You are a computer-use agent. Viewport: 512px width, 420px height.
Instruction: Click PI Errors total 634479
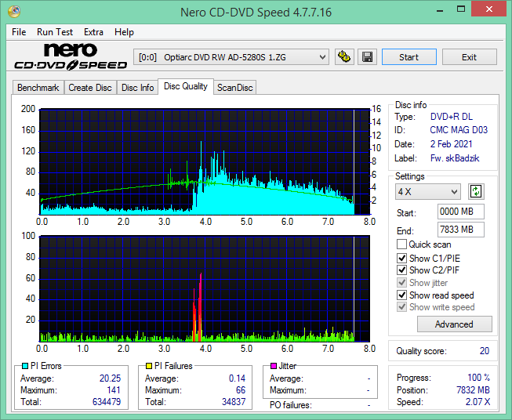tap(107, 401)
